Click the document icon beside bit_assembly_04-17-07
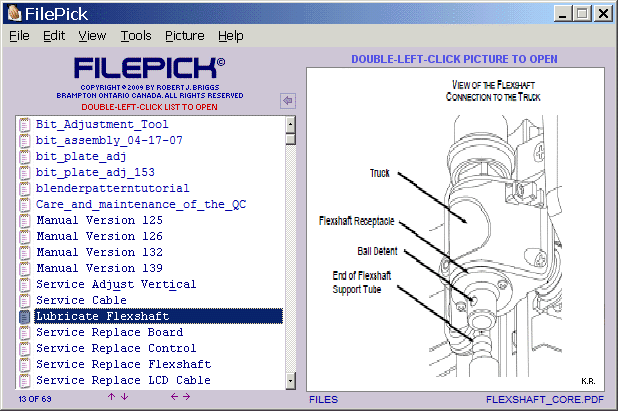The height and width of the screenshot is (411, 618). tap(24, 141)
